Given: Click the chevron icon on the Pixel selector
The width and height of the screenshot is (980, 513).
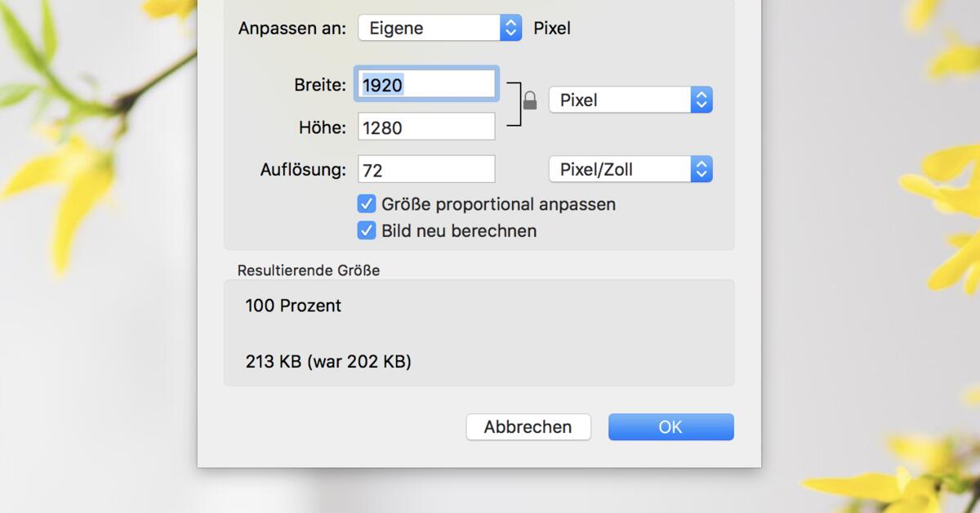Looking at the screenshot, I should (x=700, y=99).
